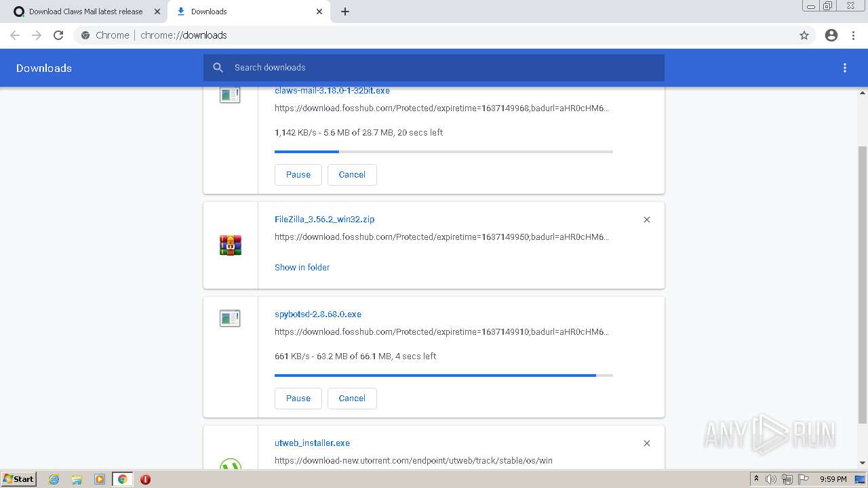The width and height of the screenshot is (868, 488).
Task: Pause the spybotsd download
Action: click(298, 399)
